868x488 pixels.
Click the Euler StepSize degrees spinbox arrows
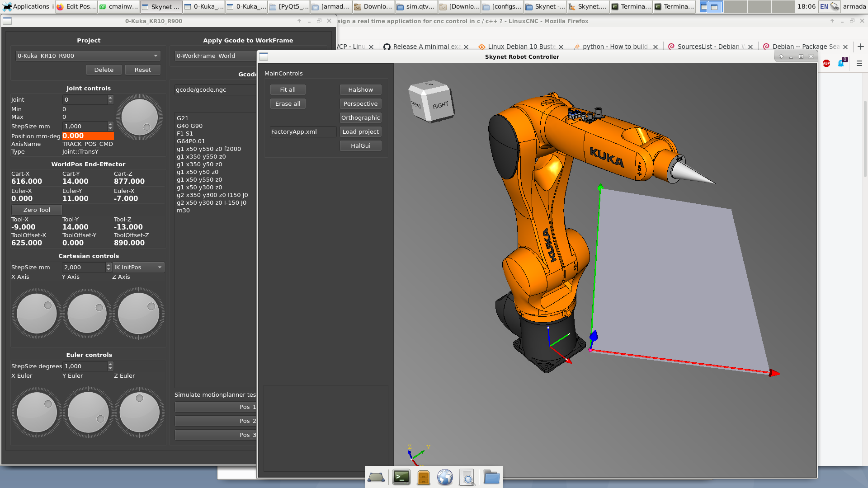point(110,366)
